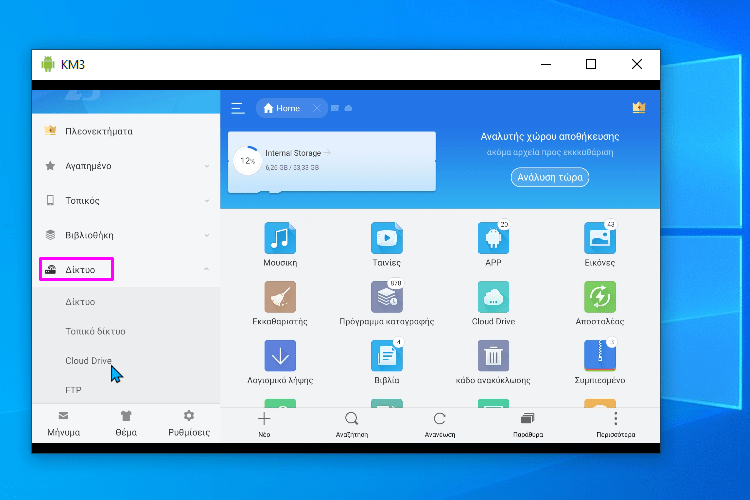This screenshot has height=500, width=750.
Task: Select Πλεονεκτήματα in the sidebar
Action: 99,131
